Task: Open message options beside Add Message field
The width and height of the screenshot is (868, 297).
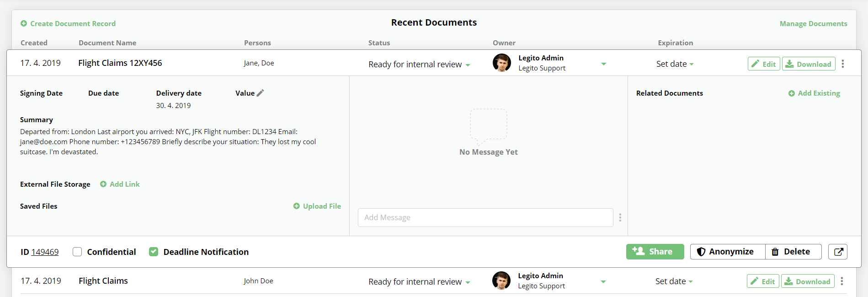Action: [620, 217]
